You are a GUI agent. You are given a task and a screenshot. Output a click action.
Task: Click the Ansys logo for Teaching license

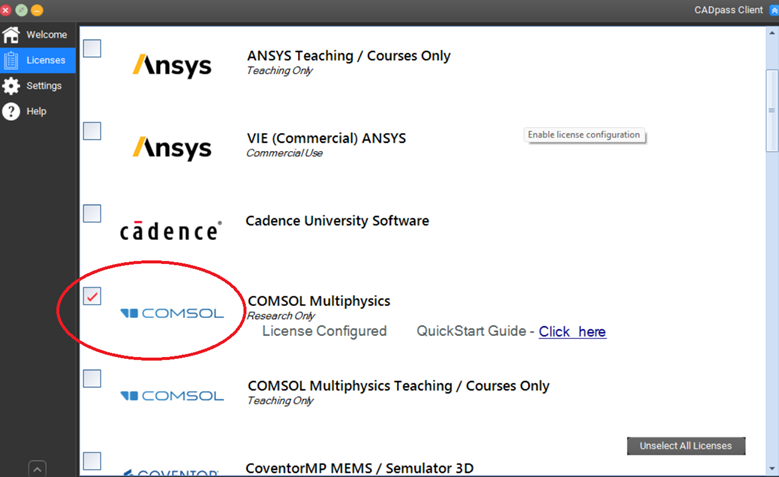[x=172, y=66]
